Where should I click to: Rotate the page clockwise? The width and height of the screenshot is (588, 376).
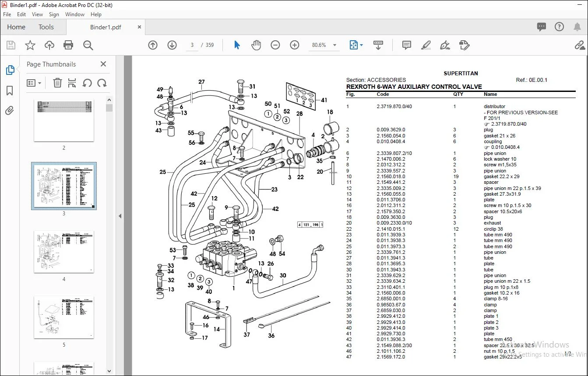102,83
